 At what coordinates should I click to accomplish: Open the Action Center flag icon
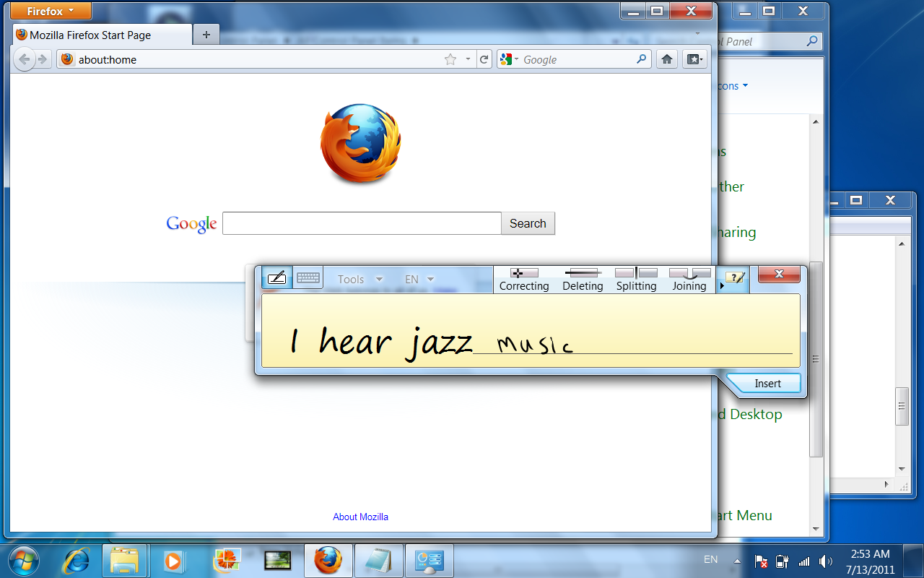[761, 561]
